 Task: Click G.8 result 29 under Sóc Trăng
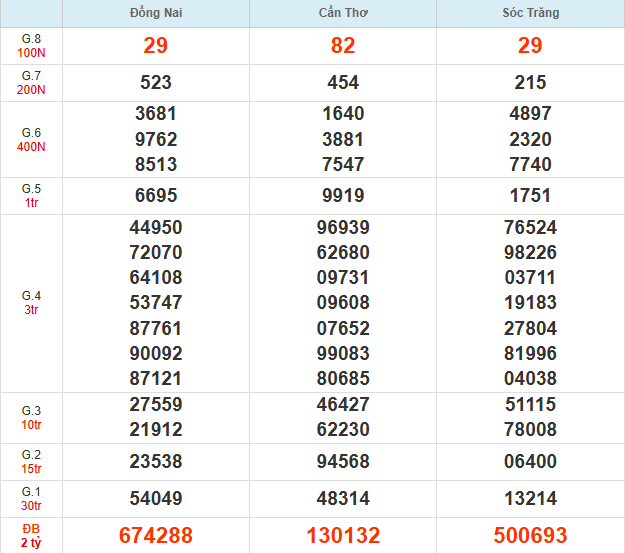(x=530, y=45)
